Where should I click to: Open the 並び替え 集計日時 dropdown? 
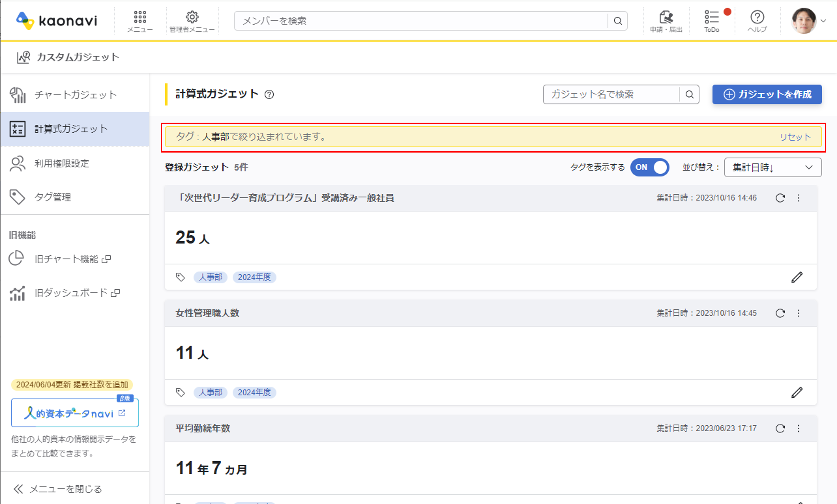pos(772,167)
